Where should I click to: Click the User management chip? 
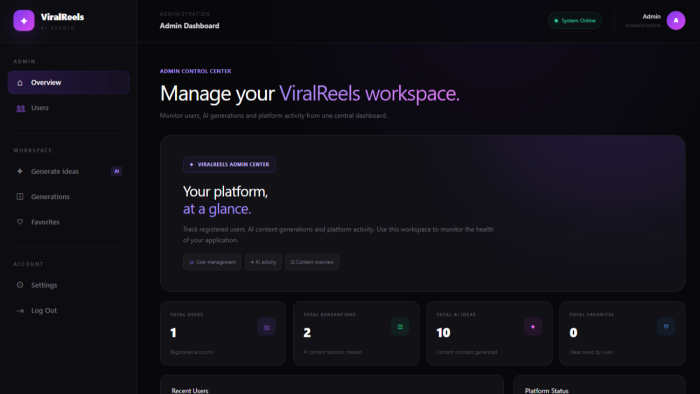point(212,262)
